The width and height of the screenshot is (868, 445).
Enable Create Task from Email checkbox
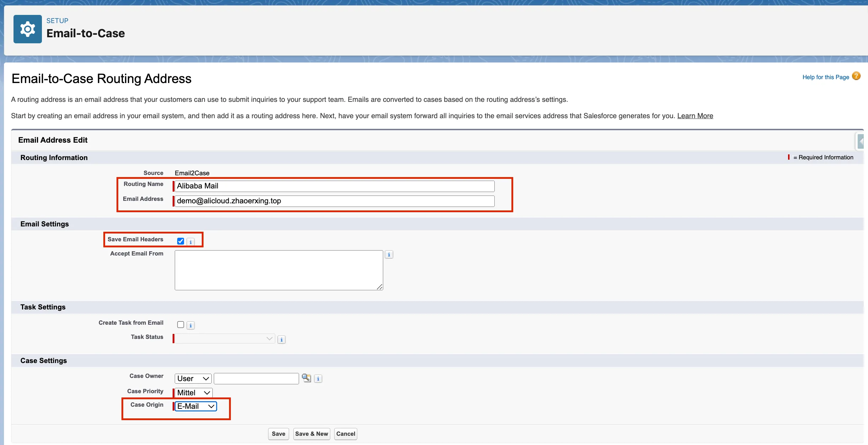click(180, 325)
